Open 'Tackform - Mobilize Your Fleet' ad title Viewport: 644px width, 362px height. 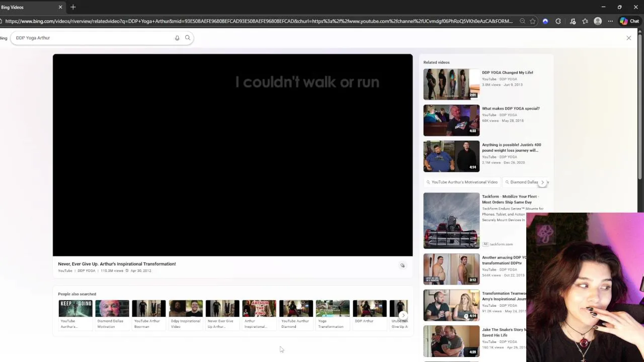510,199
